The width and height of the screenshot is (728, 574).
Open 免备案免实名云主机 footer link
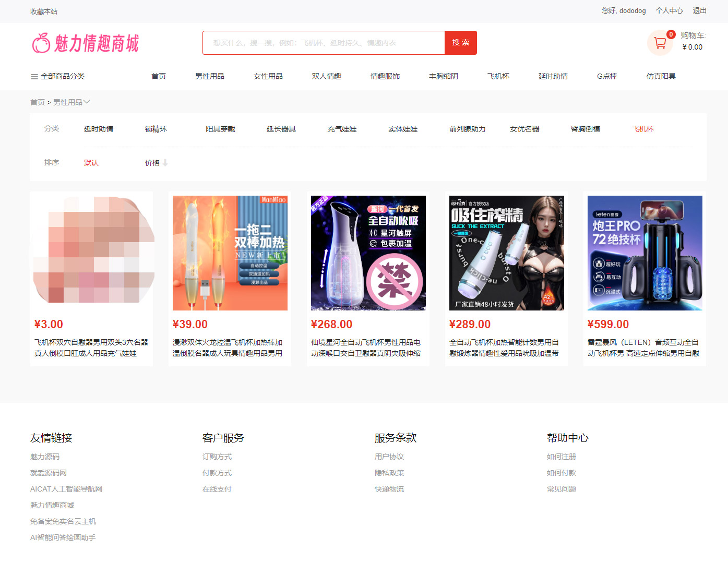(x=63, y=521)
